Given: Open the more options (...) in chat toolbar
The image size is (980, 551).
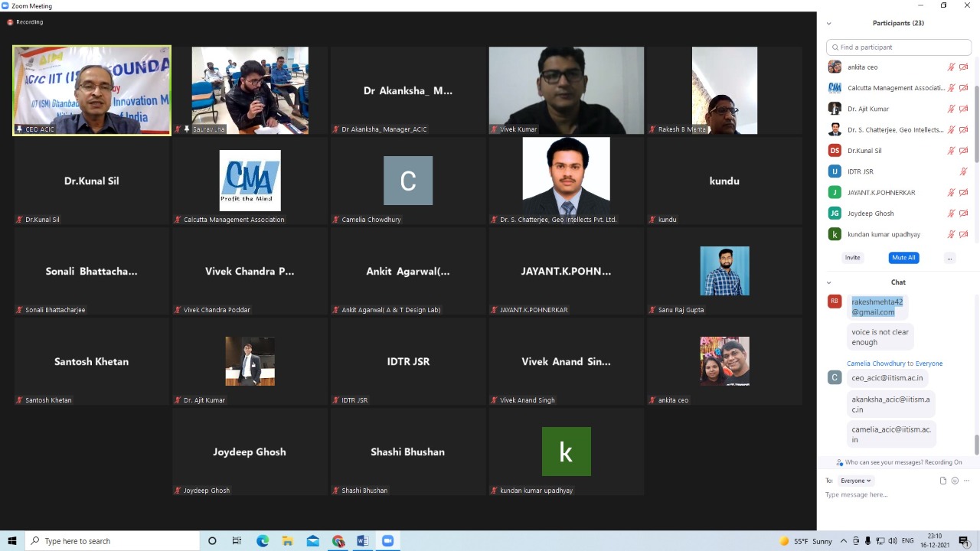Looking at the screenshot, I should point(967,480).
